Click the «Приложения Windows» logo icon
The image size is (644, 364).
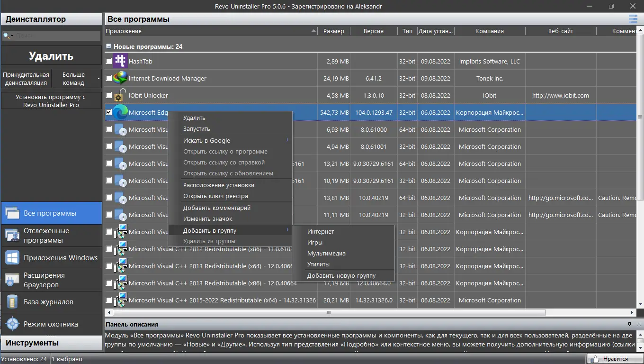(x=12, y=258)
